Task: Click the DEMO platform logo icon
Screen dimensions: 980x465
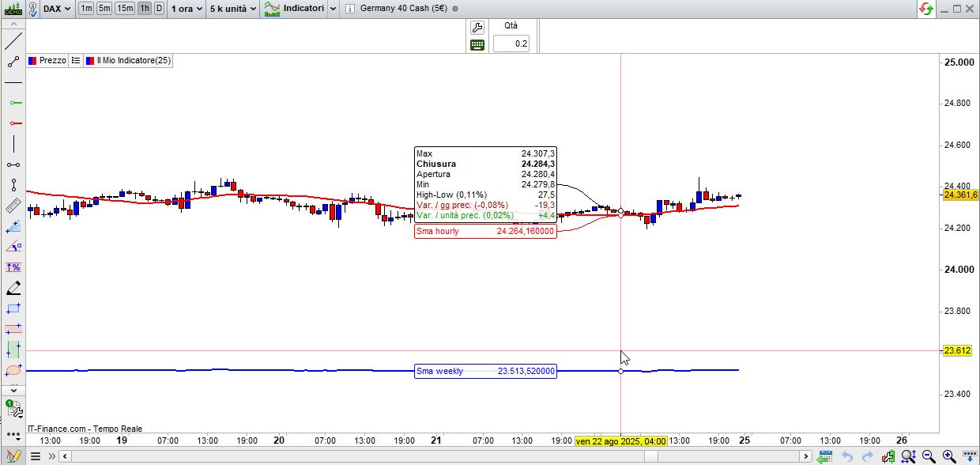Action: 13,9
